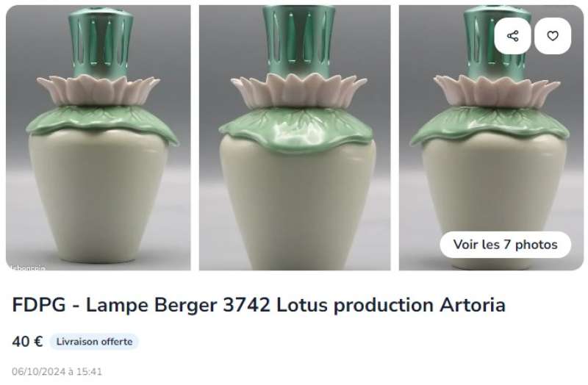Click the green leaf collar in middle photo
Screen dimensions: 588x385
296,129
